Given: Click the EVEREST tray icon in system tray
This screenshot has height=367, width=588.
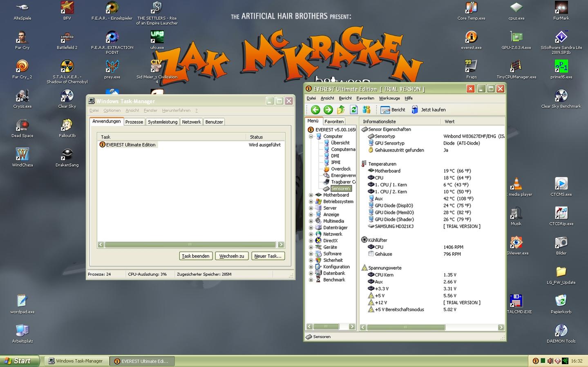Looking at the screenshot, I should [x=535, y=361].
